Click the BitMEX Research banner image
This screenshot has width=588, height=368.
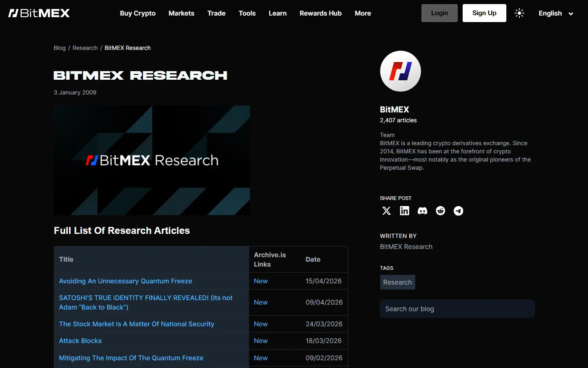pyautogui.click(x=152, y=160)
